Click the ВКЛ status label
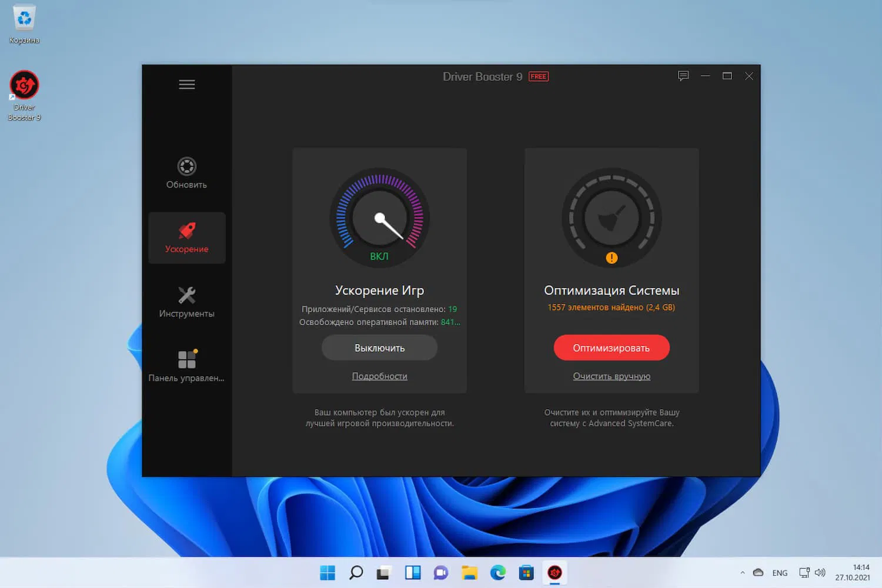 379,256
